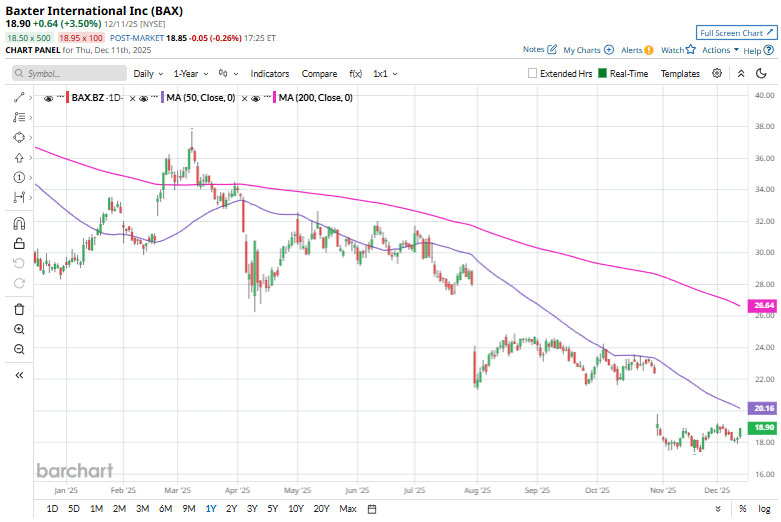This screenshot has height=522, width=781.
Task: Click the Full Screen Chart button
Action: click(x=736, y=32)
